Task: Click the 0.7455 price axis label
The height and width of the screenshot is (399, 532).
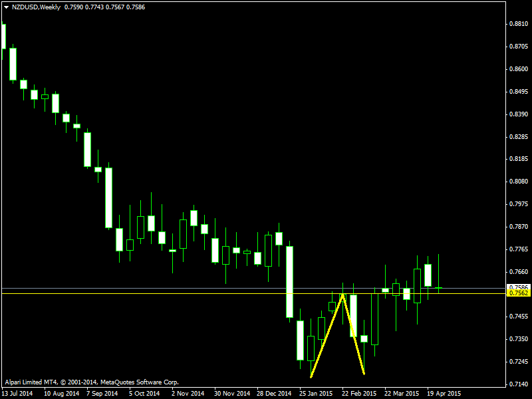Action: tap(519, 317)
